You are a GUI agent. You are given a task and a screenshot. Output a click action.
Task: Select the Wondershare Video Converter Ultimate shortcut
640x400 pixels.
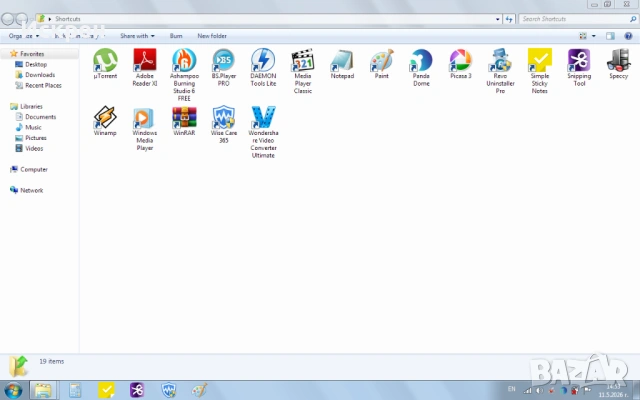[x=263, y=132]
